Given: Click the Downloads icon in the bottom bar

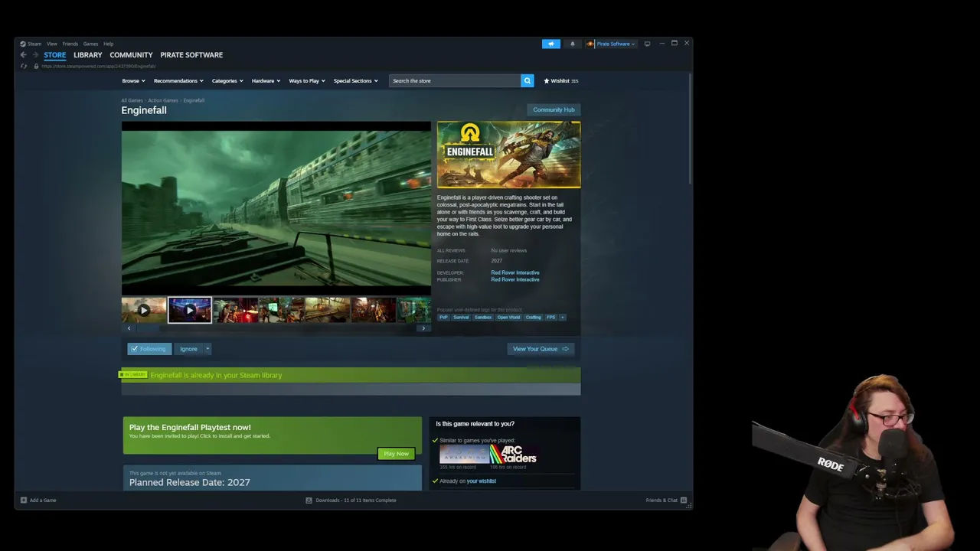Looking at the screenshot, I should click(x=309, y=500).
